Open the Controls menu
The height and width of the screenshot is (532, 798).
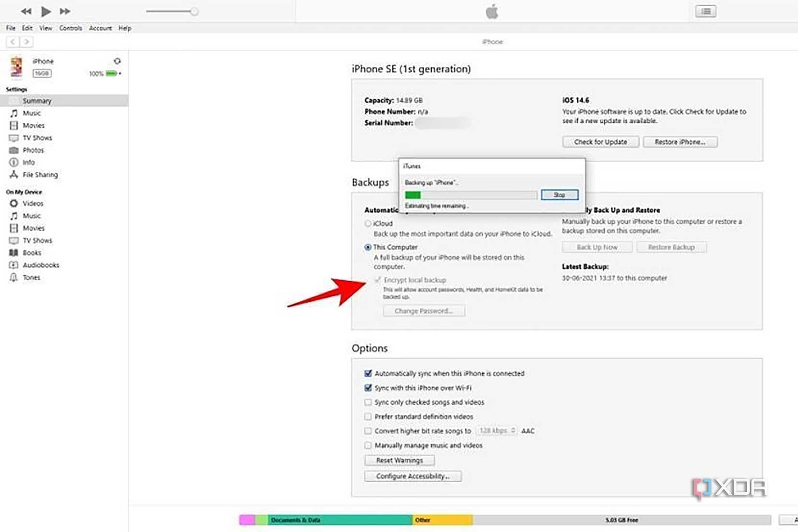point(71,28)
